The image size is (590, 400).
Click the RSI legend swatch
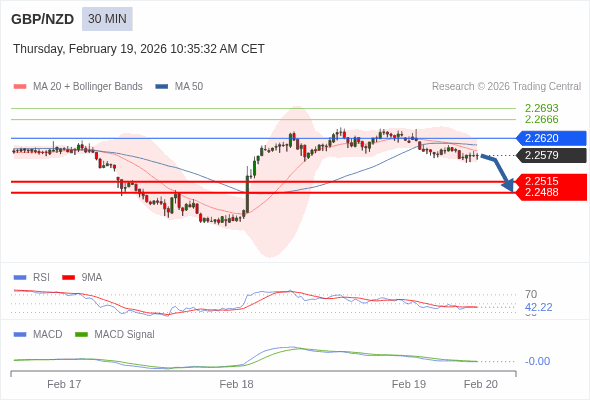tap(20, 278)
